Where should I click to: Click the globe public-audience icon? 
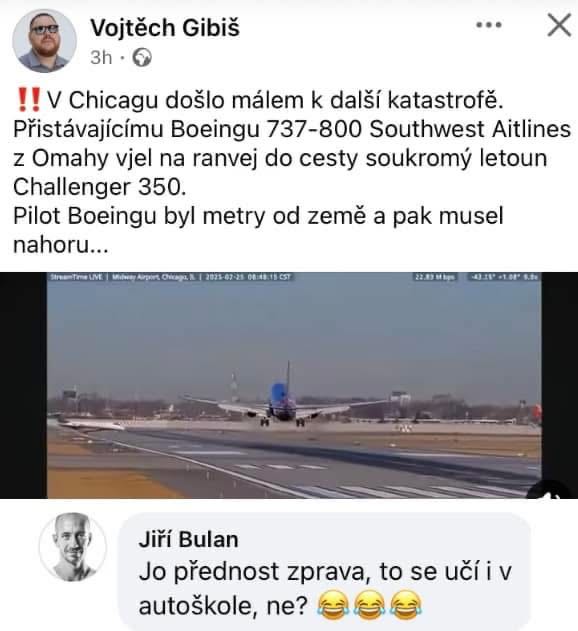[142, 58]
